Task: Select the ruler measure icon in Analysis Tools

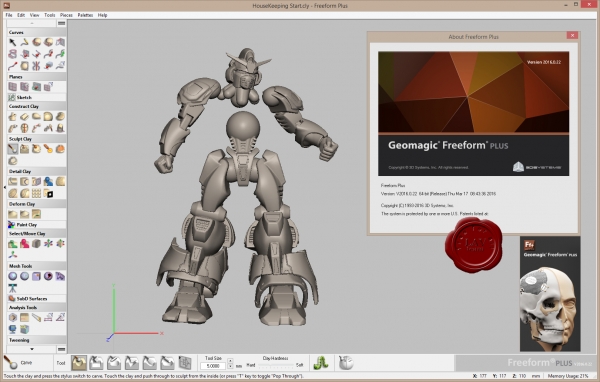Action: [36, 317]
